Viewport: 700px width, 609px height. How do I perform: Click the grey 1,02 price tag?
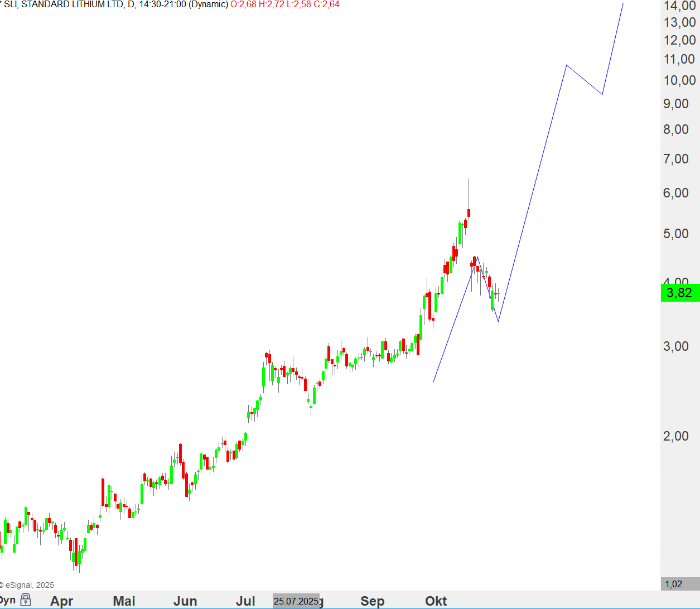pyautogui.click(x=674, y=584)
